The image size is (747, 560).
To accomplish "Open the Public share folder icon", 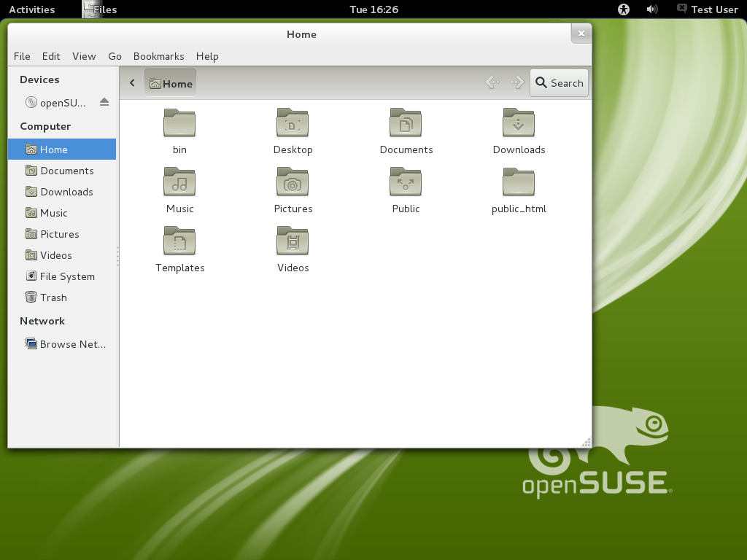I will coord(406,182).
